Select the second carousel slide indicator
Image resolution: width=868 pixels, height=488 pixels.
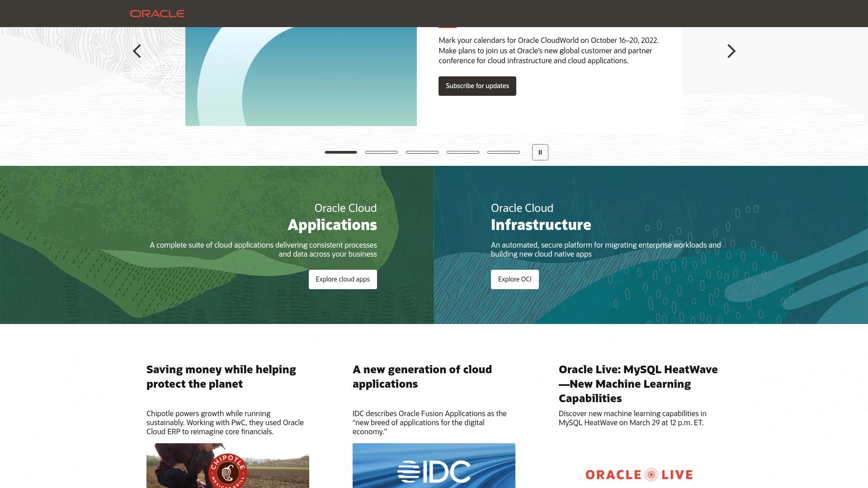(x=382, y=152)
